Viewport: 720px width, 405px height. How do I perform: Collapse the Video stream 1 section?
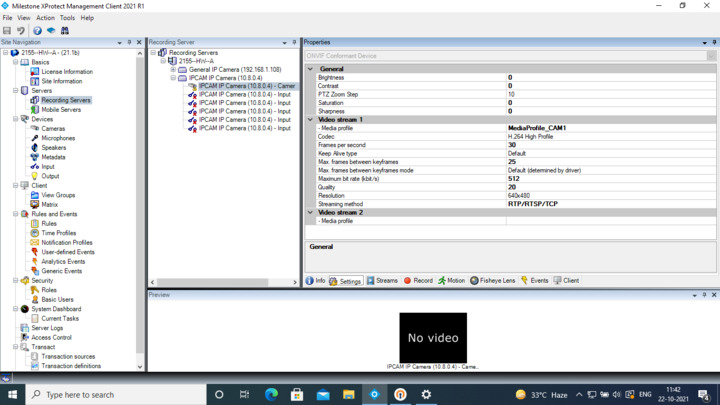point(311,120)
